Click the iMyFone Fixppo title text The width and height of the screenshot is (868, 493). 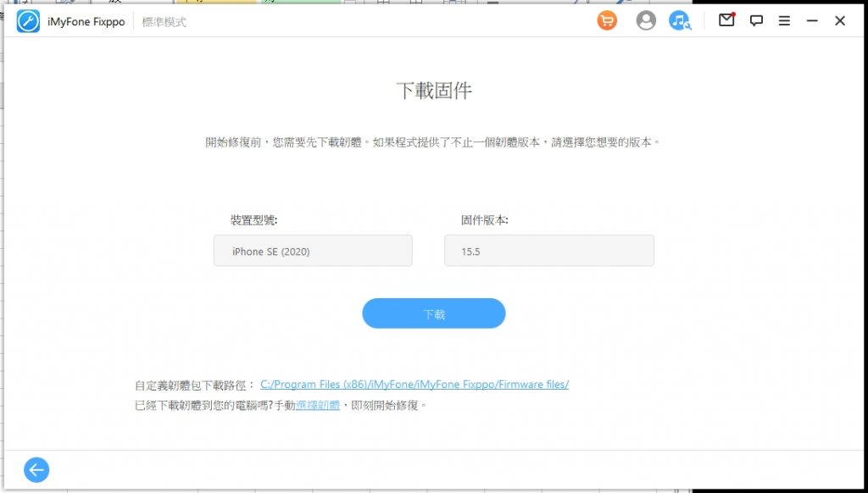[86, 22]
